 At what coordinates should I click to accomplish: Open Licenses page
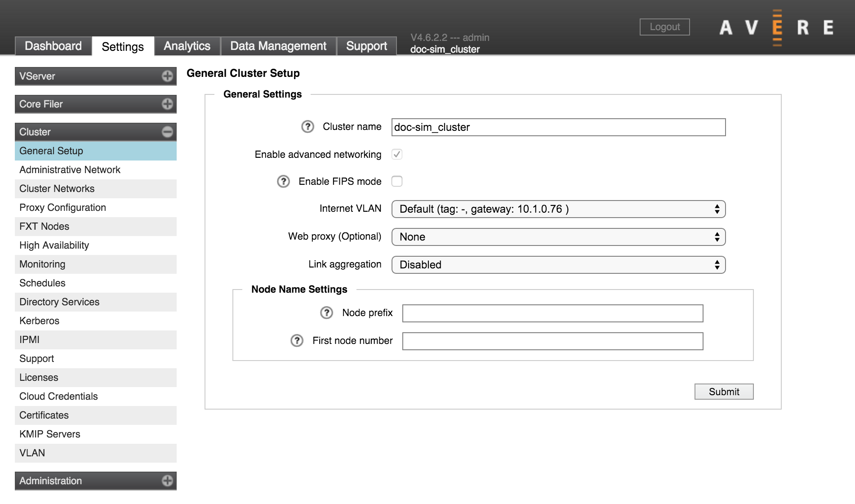tap(96, 378)
